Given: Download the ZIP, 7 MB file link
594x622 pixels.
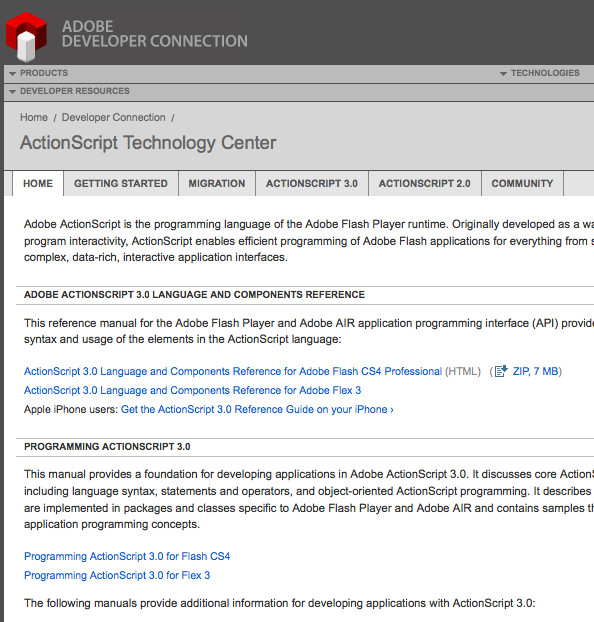Looking at the screenshot, I should [535, 371].
